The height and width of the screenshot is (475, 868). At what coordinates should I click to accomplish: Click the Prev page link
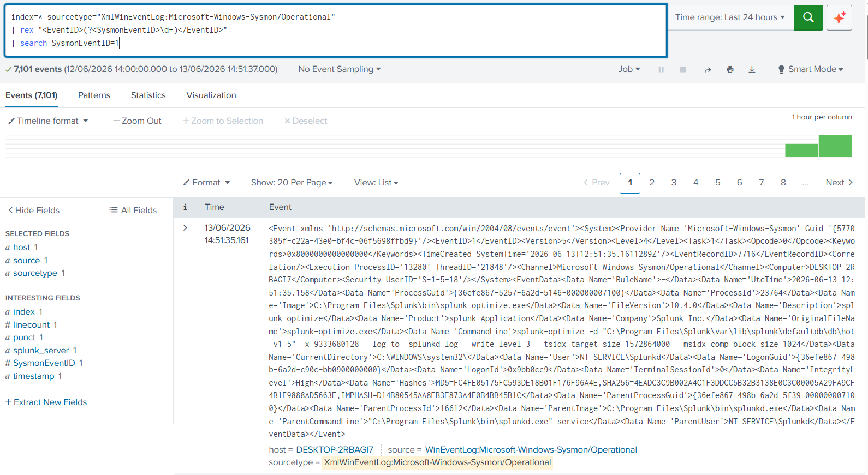(596, 183)
